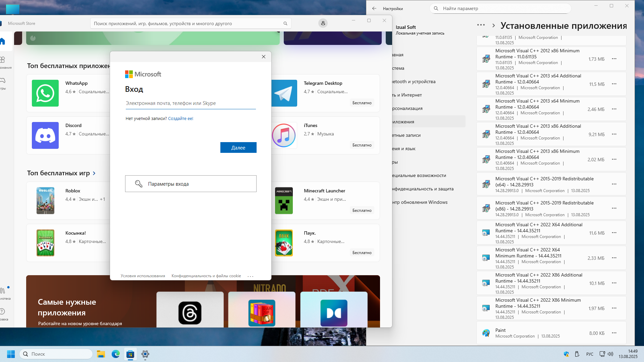Open the Minecraft Launcher icon
Viewport: 644px width, 362px height.
coord(284,201)
